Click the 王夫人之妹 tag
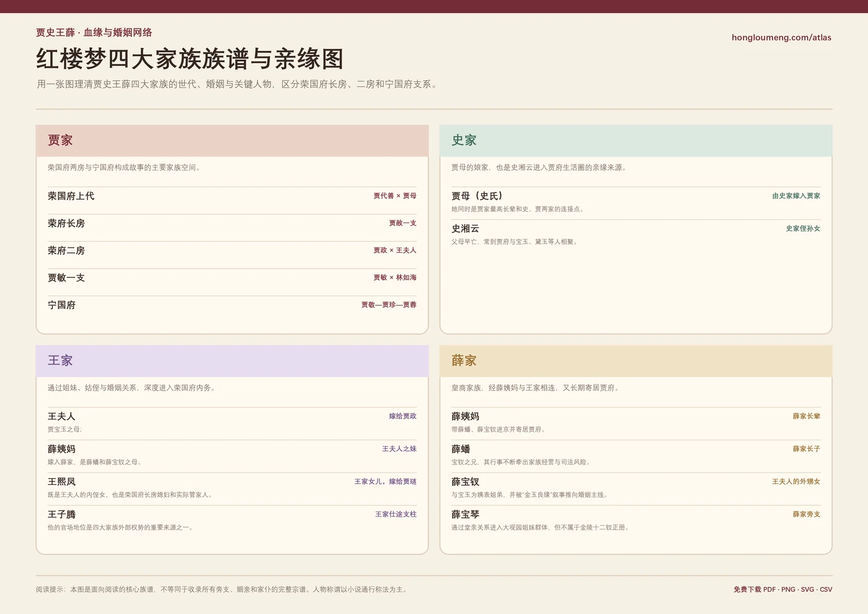Screen dimensions: 868x614 [x=399, y=449]
